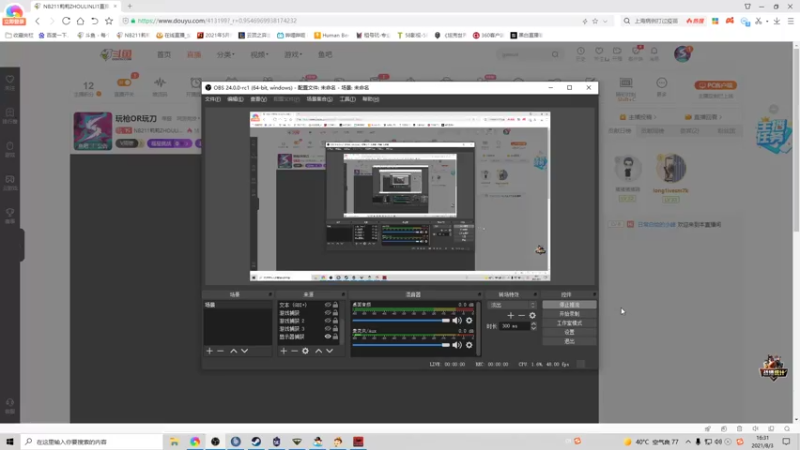Go to Douyu 首页 home link
The image size is (800, 450).
coord(164,55)
